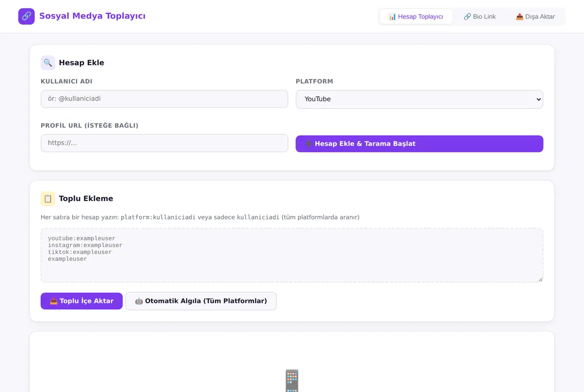Click the PROFİL URL (İSTEĞE BAĞLI) label
584x392 pixels.
point(90,125)
